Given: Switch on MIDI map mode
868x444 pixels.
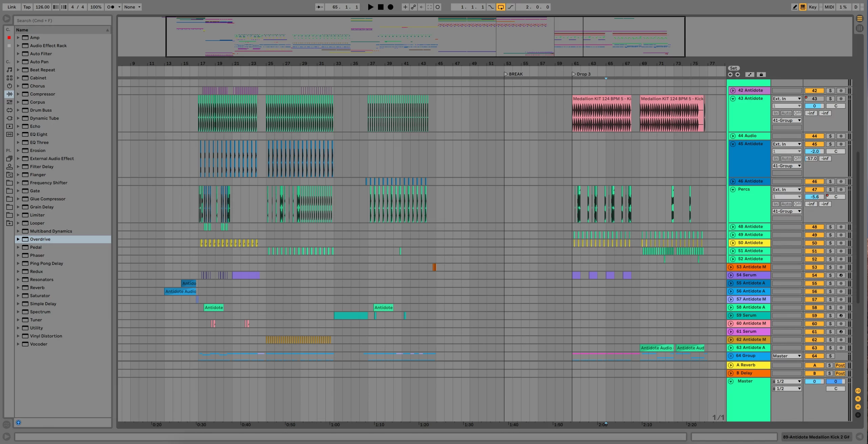Looking at the screenshot, I should [x=829, y=7].
